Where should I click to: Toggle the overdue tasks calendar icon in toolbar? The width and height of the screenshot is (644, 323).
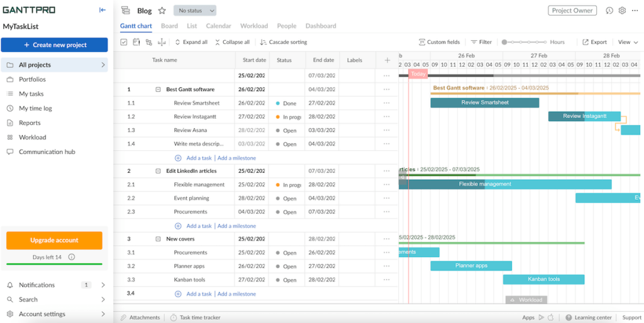[x=136, y=42]
